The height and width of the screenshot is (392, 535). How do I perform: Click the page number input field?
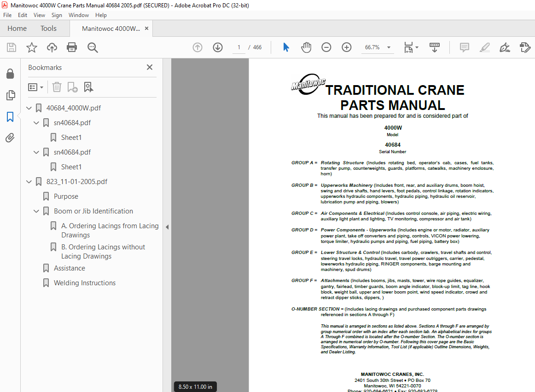click(239, 47)
